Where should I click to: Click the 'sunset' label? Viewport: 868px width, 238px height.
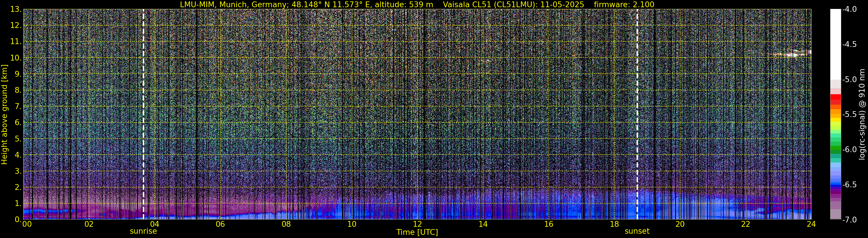pos(637,231)
